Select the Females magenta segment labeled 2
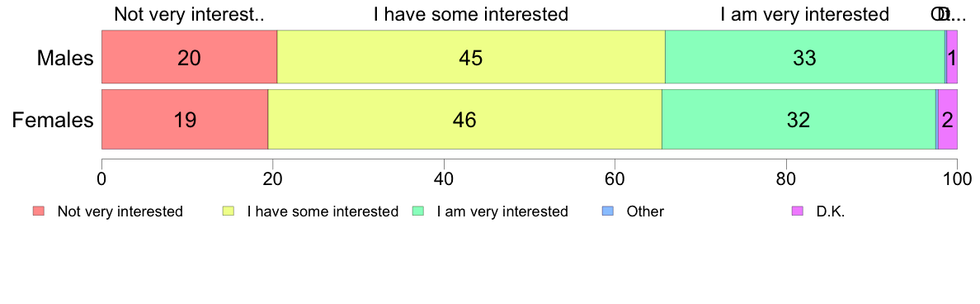The height and width of the screenshot is (304, 980). tap(948, 120)
